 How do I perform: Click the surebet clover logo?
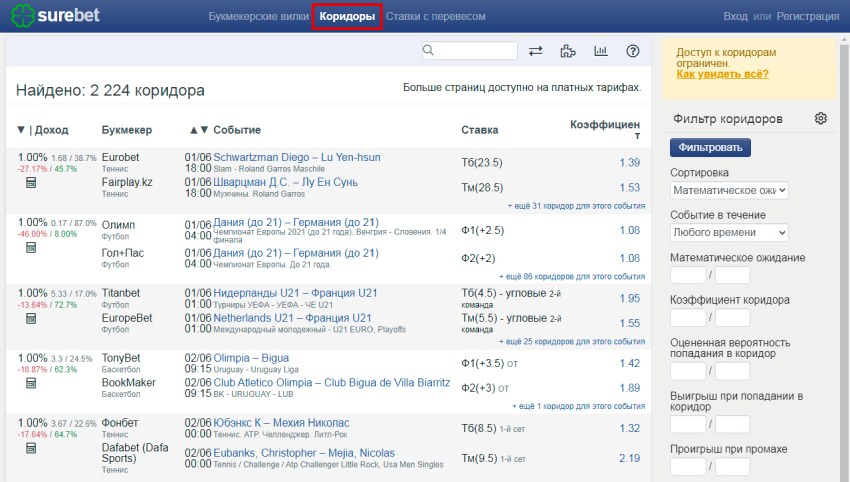coord(22,16)
